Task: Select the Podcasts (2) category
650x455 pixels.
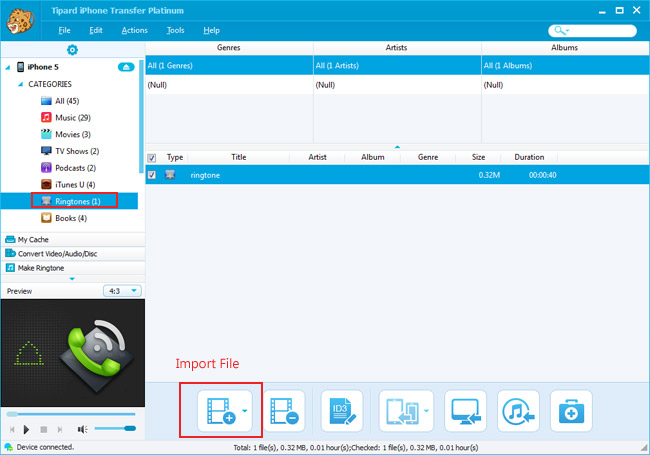Action: 68,168
